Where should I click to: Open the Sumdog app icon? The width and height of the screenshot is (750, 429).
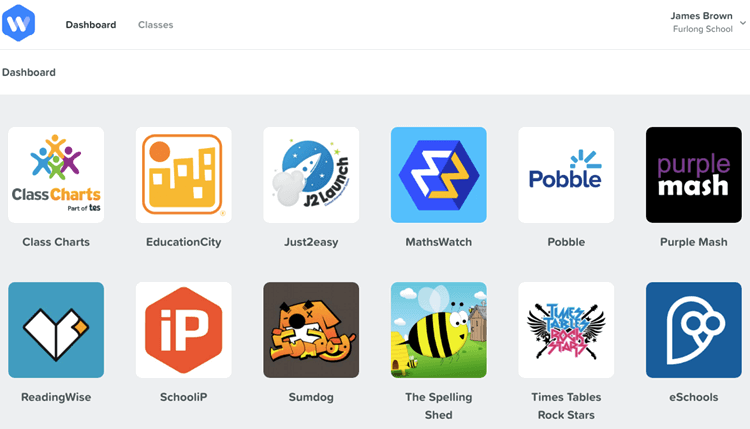click(311, 330)
